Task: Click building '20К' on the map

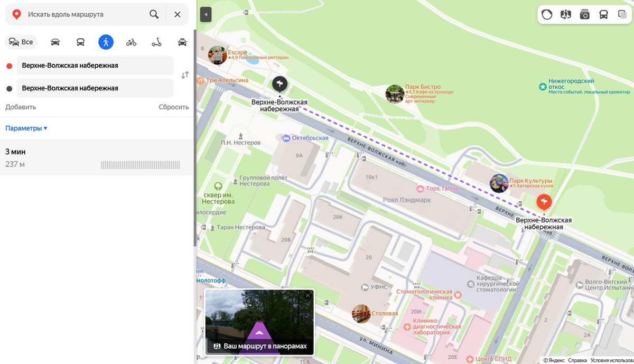Action: click(338, 217)
